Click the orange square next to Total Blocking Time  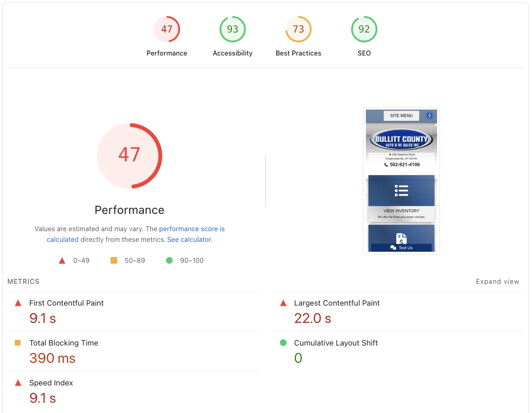tap(18, 343)
